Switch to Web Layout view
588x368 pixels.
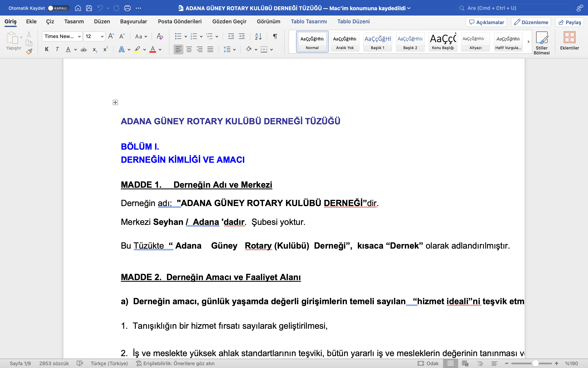pos(465,363)
